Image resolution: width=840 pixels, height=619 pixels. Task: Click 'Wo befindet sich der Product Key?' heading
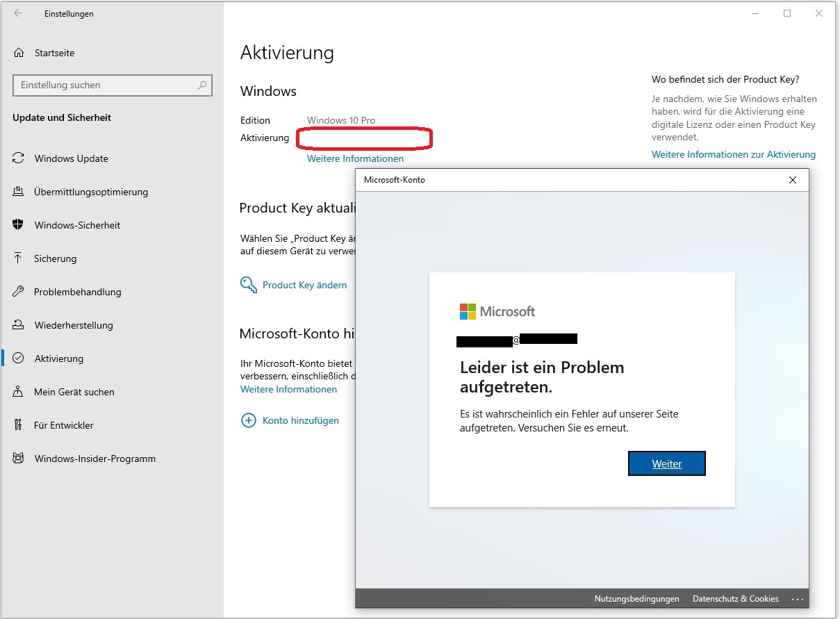click(725, 79)
